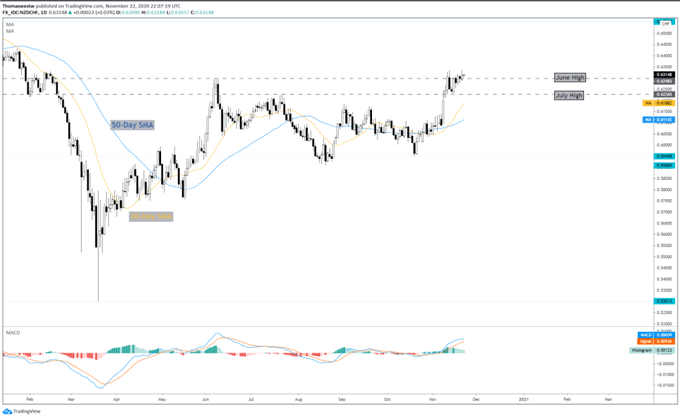Image resolution: width=680 pixels, height=418 pixels.
Task: Click the '50-Day SMA' text annotation
Action: tap(132, 125)
